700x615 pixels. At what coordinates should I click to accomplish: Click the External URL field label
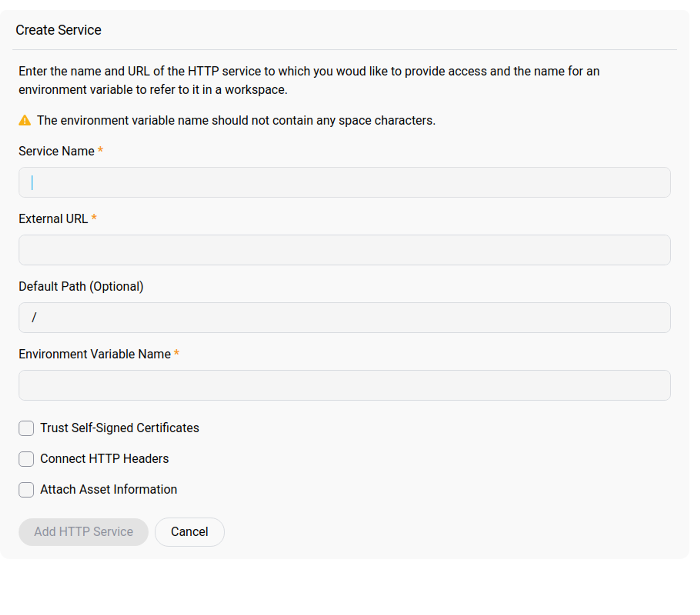[x=53, y=219]
